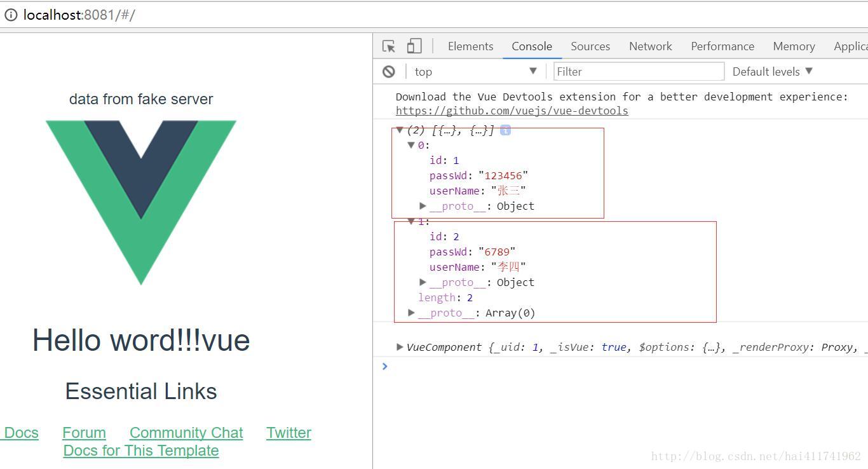The image size is (868, 469).
Task: Switch to the Network tab
Action: pos(651,46)
